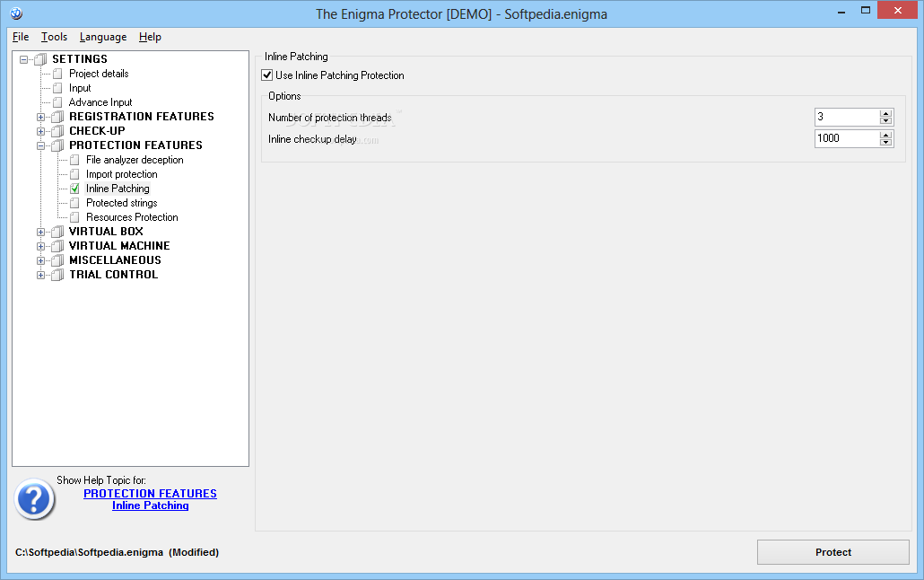
Task: Collapse the PROTECTION FEATURES node
Action: (40, 145)
